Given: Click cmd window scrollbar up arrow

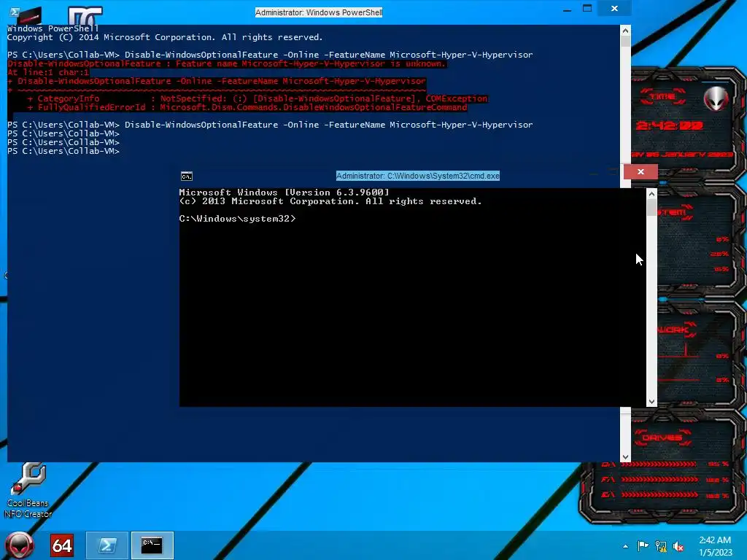Looking at the screenshot, I should tap(651, 194).
